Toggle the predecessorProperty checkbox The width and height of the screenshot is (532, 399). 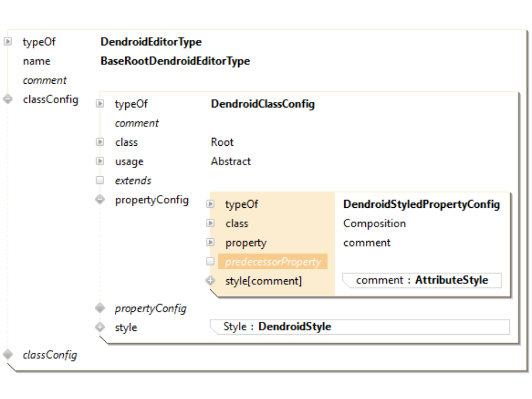210,262
